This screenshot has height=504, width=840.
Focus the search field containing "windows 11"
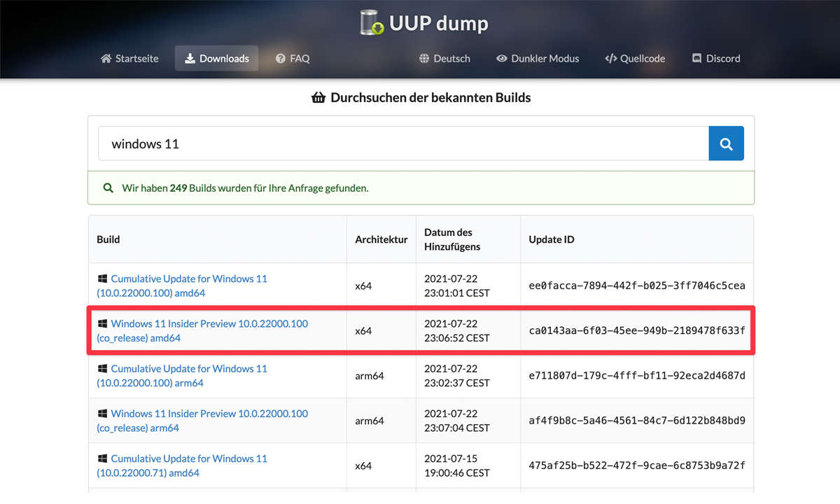coord(403,143)
